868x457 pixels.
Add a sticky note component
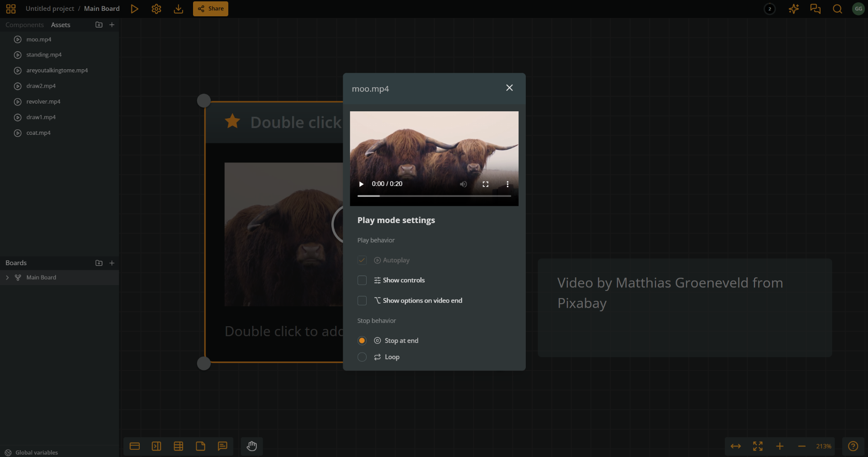point(200,446)
